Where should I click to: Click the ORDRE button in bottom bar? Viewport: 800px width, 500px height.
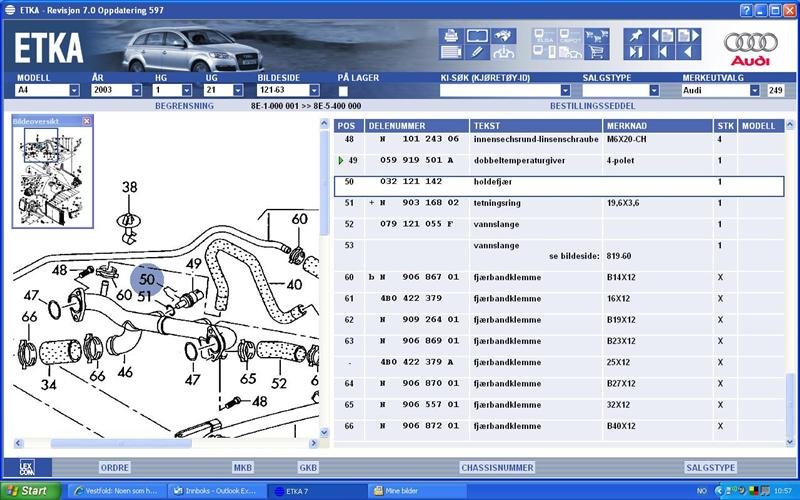tap(115, 467)
